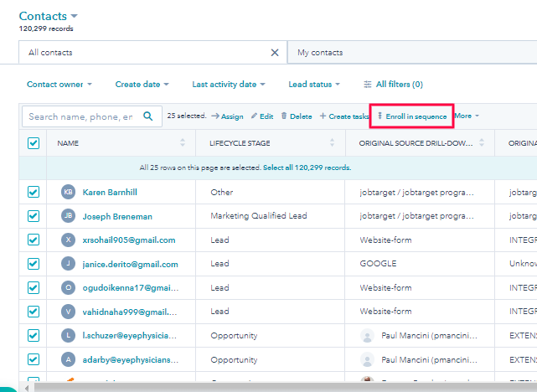
Task: Click the A avatar for adarby contact
Action: pos(68,359)
